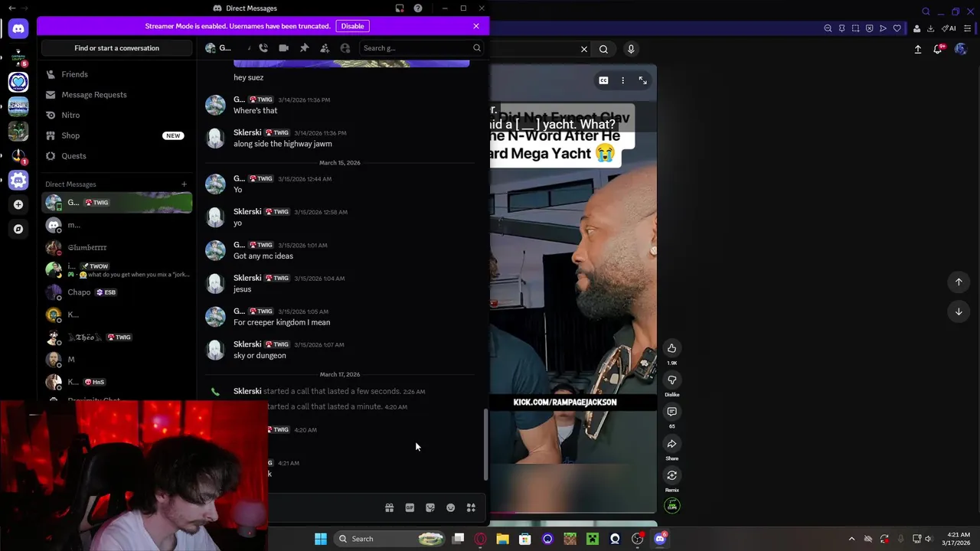Start a voice call with G...

pos(263,47)
